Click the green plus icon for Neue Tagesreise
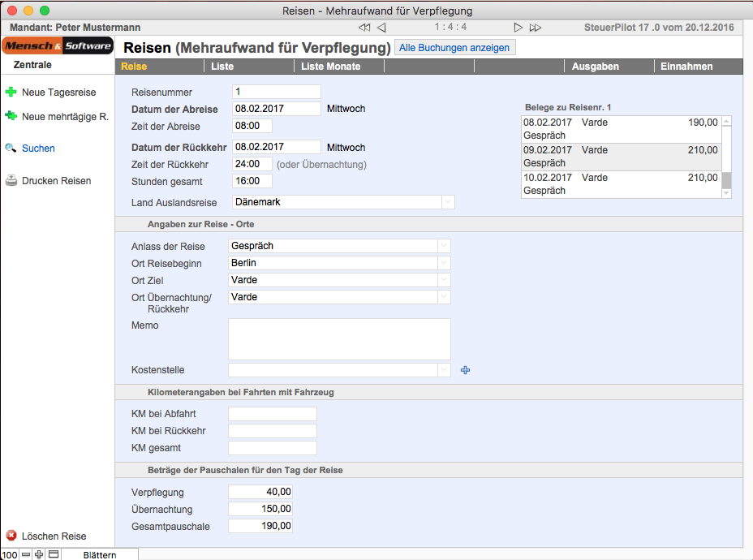 click(x=11, y=92)
